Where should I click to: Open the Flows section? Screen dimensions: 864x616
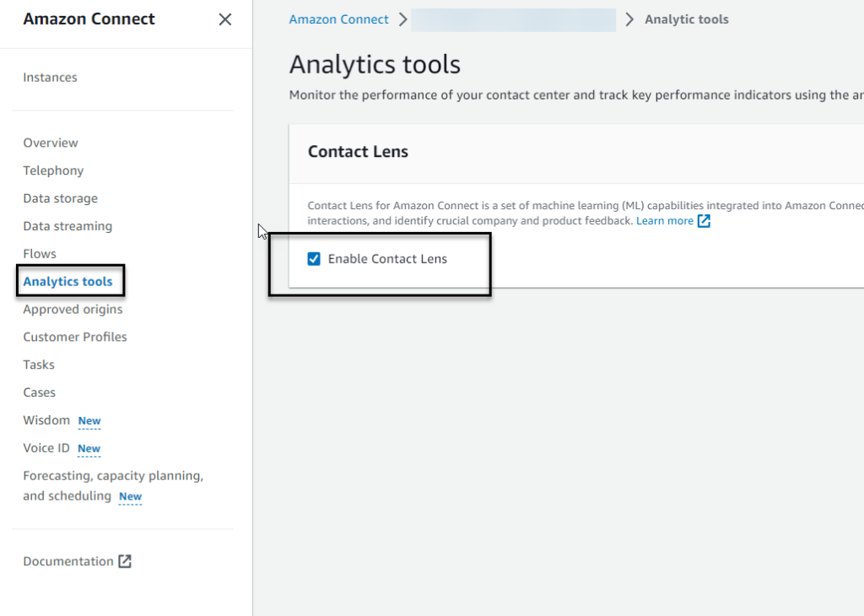[40, 254]
